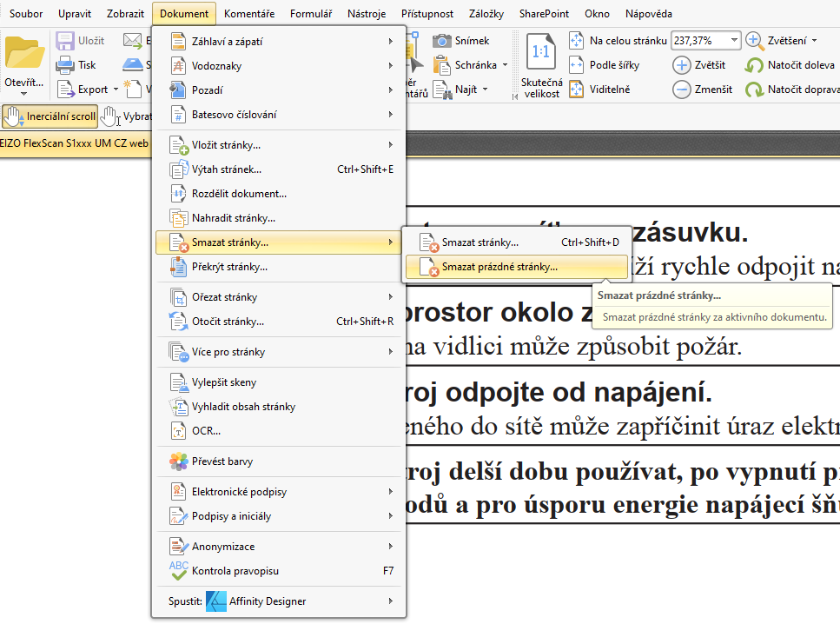Open the Nápověda menu

coord(648,13)
